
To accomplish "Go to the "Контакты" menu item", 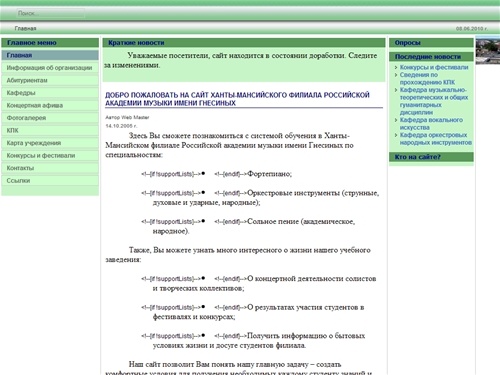I will [50, 168].
